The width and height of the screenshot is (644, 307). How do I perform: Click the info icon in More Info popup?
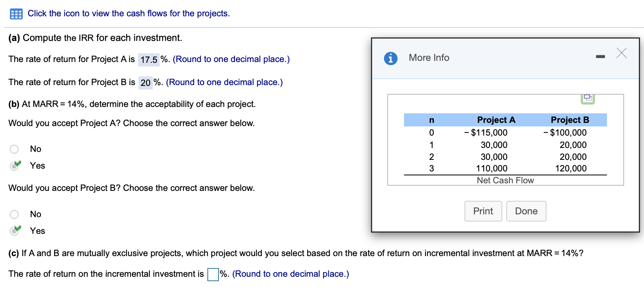click(390, 58)
